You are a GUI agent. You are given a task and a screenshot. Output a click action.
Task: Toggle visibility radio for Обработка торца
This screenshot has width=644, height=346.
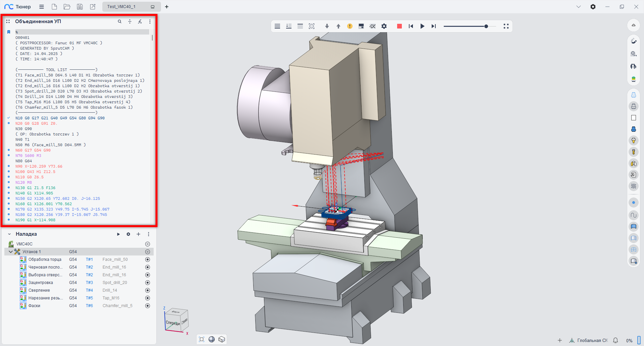coord(148,259)
